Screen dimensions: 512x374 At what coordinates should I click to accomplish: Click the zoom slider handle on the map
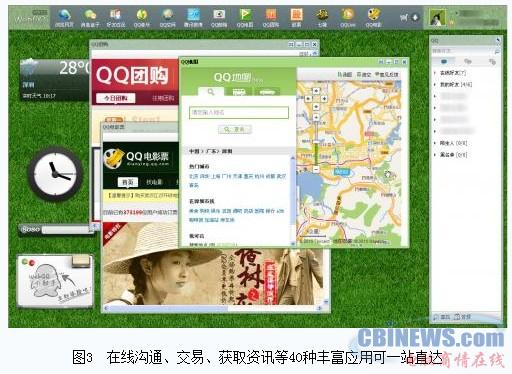(316, 142)
